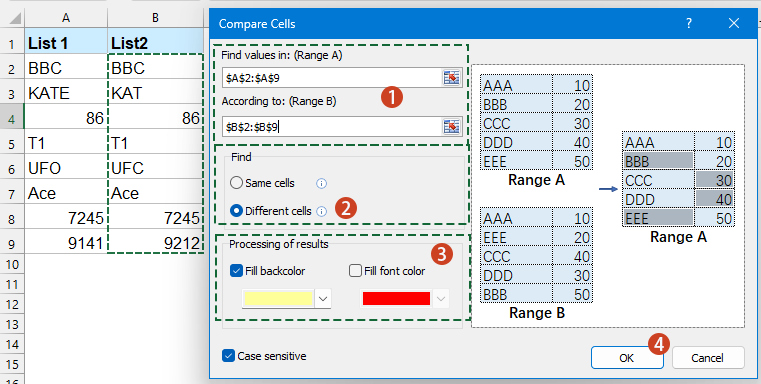Select column B header

(x=155, y=18)
